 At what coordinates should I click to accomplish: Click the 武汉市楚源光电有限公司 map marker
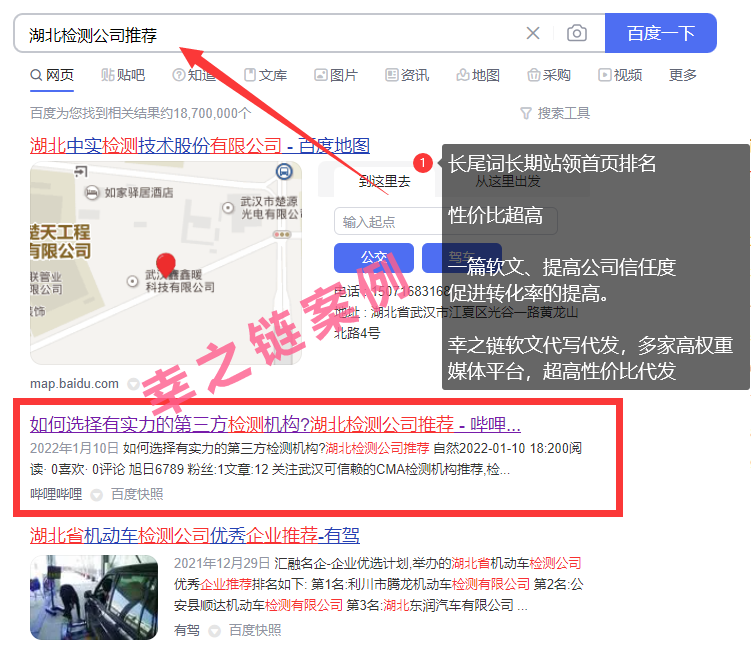click(x=228, y=208)
